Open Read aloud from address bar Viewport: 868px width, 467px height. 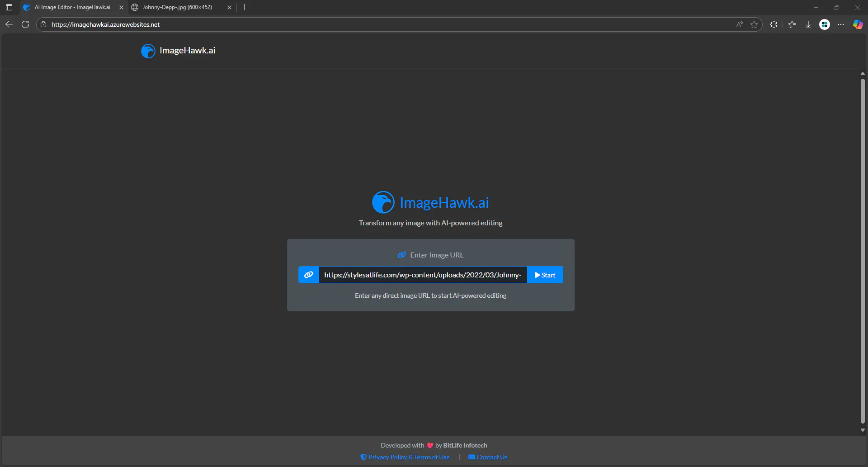[740, 24]
